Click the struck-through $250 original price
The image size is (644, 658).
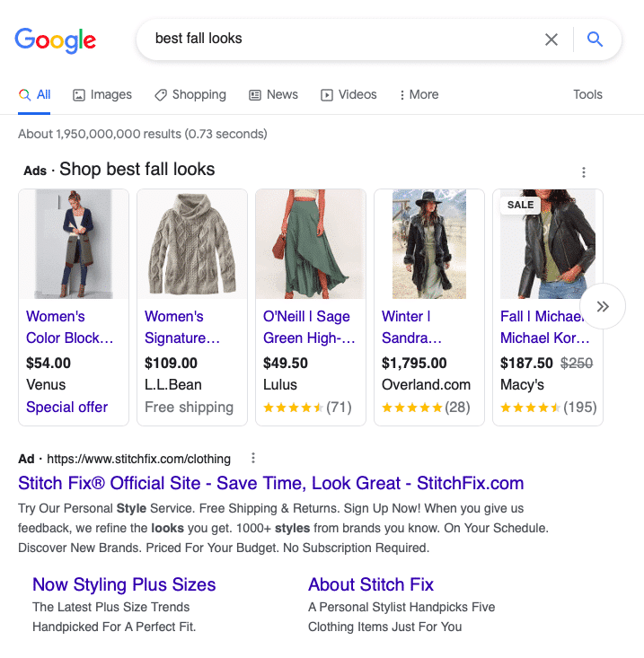(577, 363)
